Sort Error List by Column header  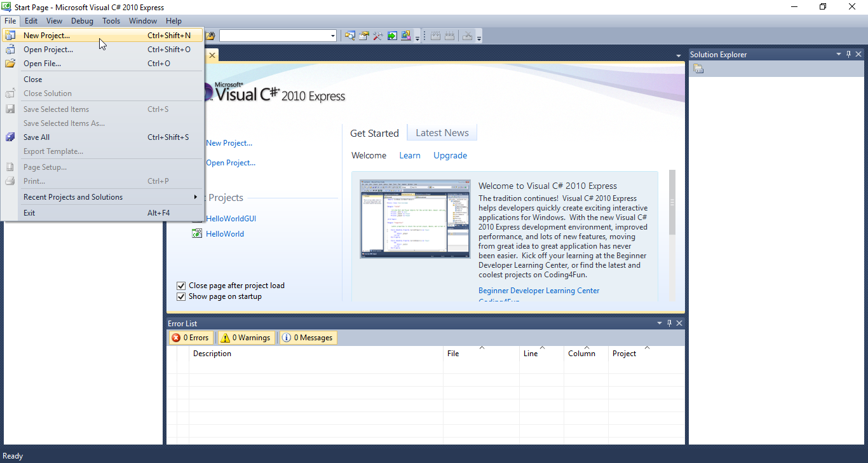586,354
